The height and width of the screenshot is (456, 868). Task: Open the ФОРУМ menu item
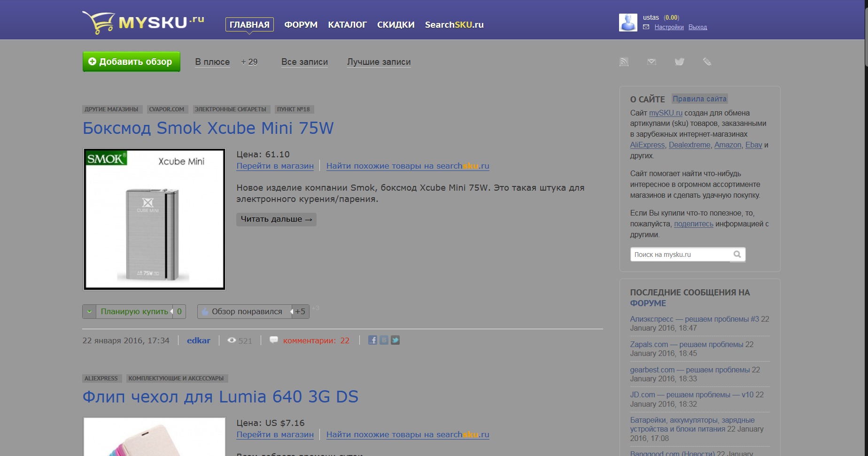tap(301, 24)
